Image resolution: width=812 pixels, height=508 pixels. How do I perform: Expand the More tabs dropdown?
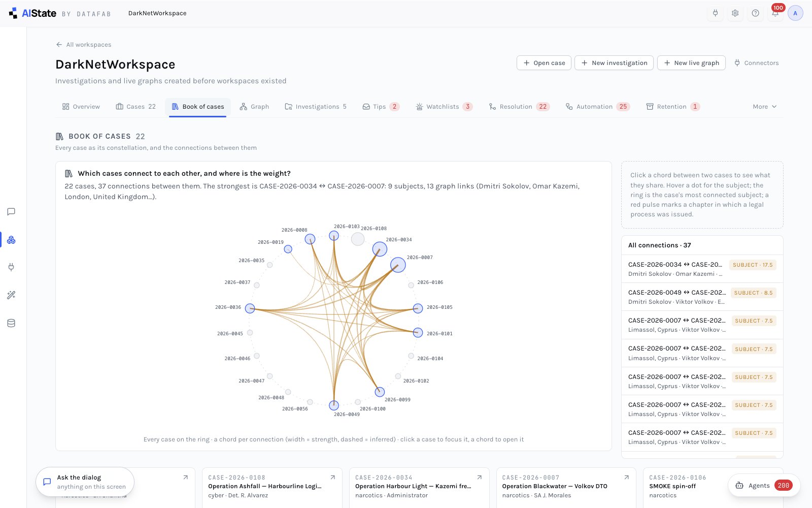[x=765, y=107]
